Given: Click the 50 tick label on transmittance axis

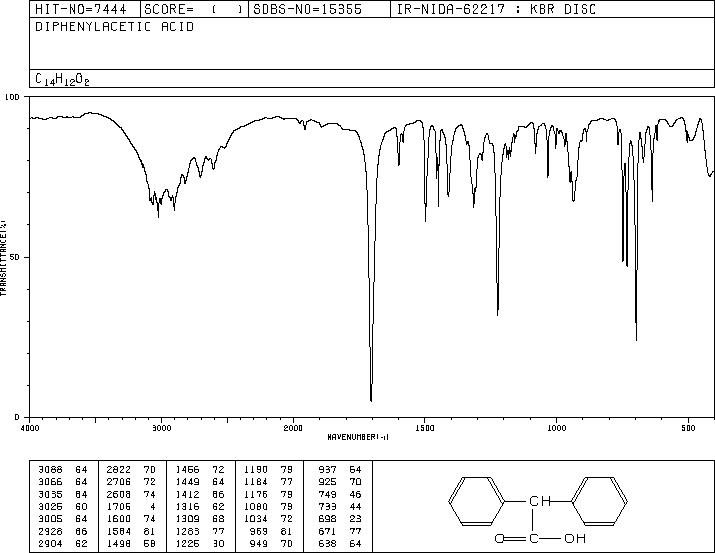Looking at the screenshot, I should 16,257.
